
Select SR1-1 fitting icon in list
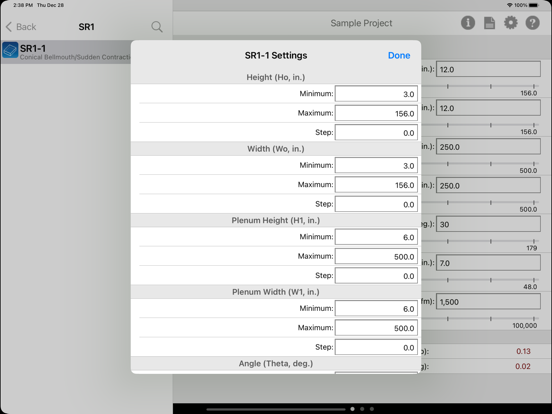(x=10, y=50)
